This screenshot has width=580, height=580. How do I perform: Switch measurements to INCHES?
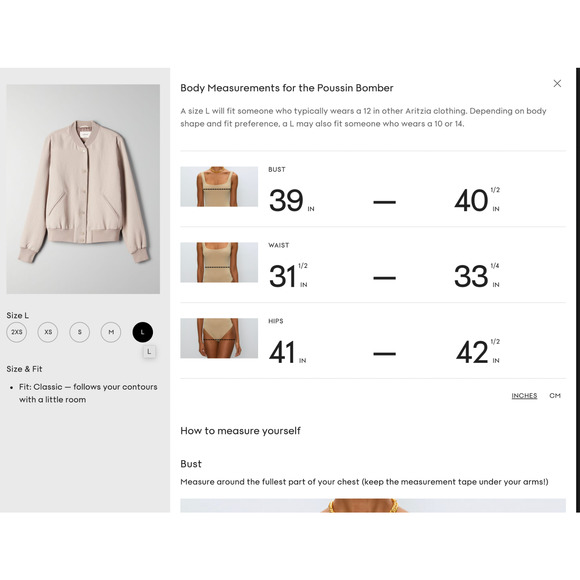point(524,396)
